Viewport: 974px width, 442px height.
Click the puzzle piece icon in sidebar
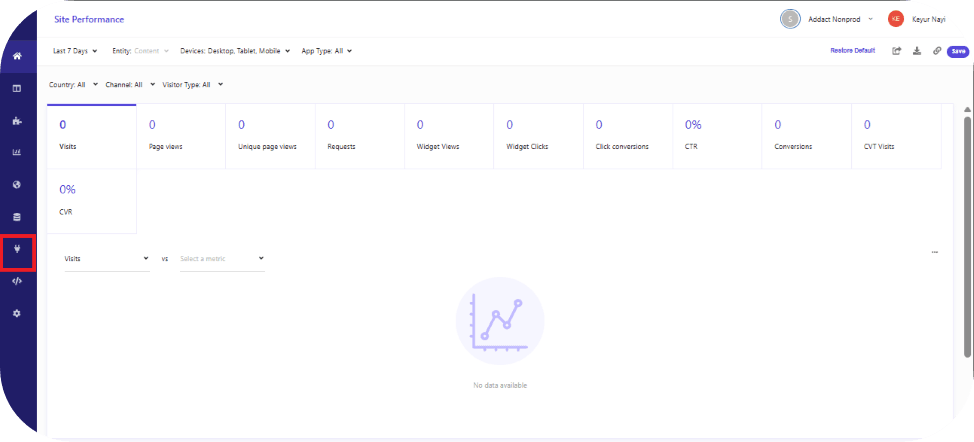(x=17, y=121)
